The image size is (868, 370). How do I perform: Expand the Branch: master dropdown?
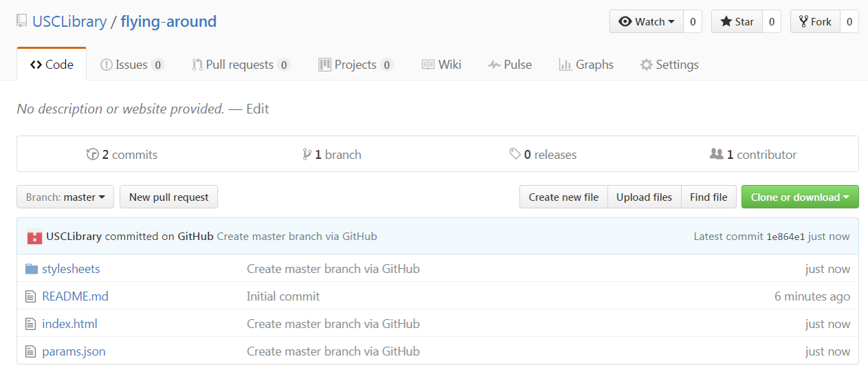pyautogui.click(x=65, y=197)
